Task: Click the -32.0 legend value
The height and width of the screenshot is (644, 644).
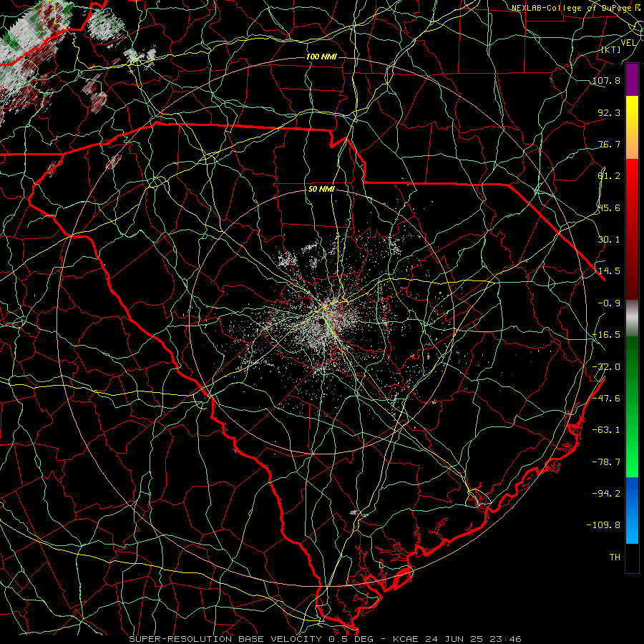Action: [x=606, y=367]
